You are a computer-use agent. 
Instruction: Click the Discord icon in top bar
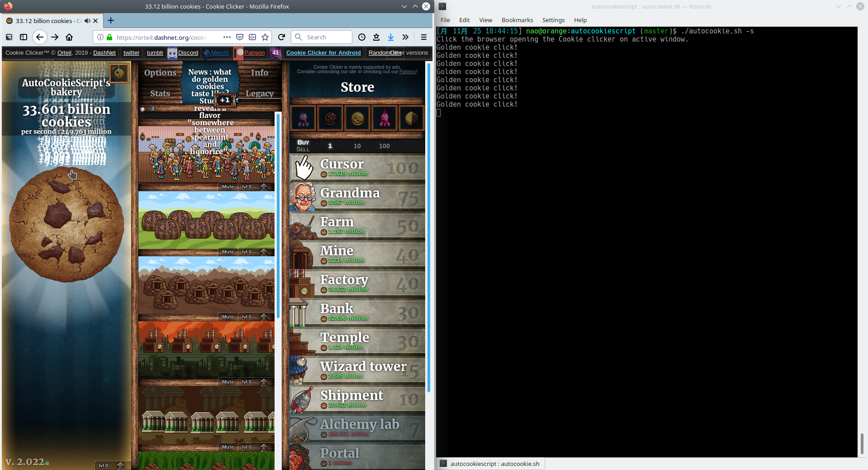[172, 53]
